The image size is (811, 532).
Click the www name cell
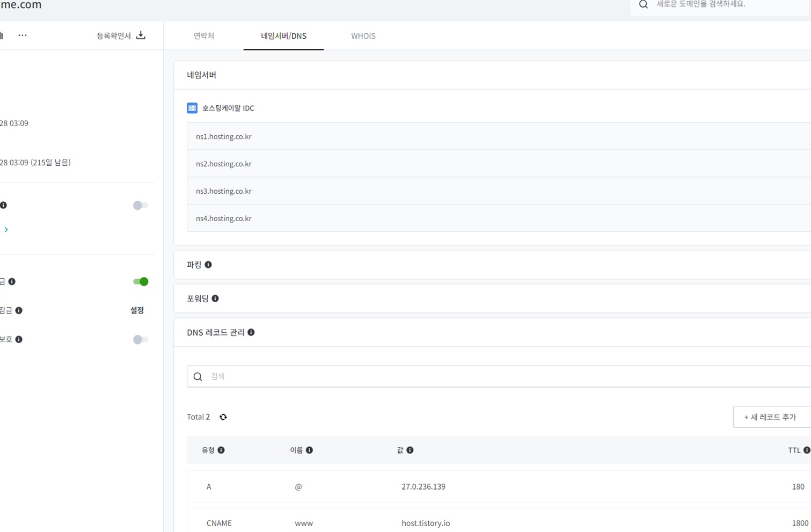(x=304, y=523)
